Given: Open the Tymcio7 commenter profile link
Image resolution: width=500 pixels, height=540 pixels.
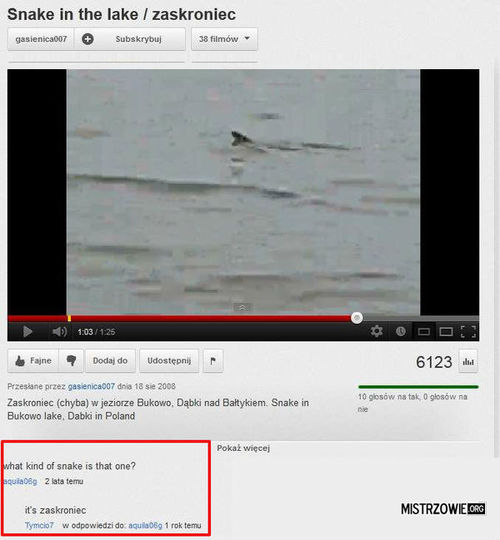Looking at the screenshot, I should 39,525.
